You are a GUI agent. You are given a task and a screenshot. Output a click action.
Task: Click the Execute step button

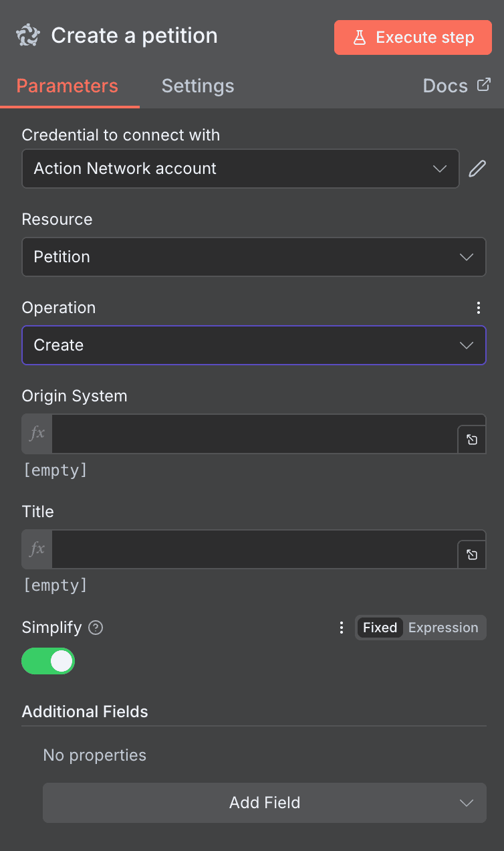coord(412,37)
